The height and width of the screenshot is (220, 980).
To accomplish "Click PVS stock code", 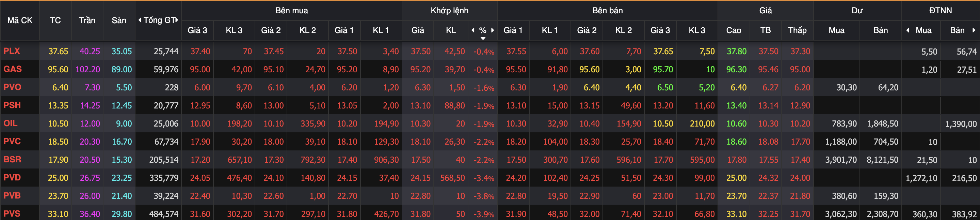I will coord(12,214).
